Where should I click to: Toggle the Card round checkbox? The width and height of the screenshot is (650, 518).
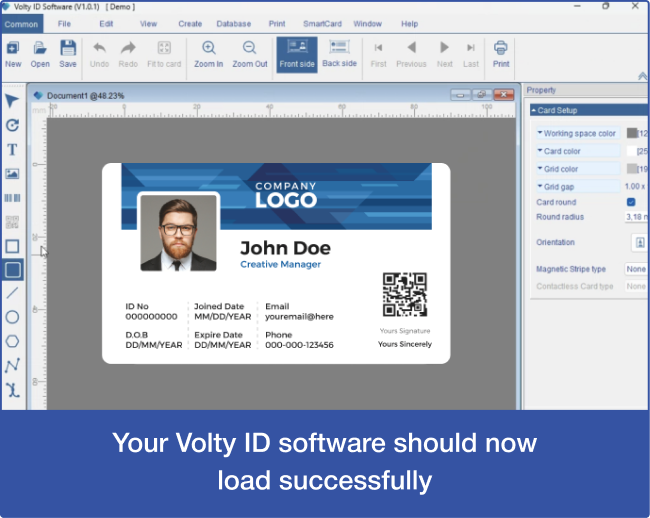[631, 202]
